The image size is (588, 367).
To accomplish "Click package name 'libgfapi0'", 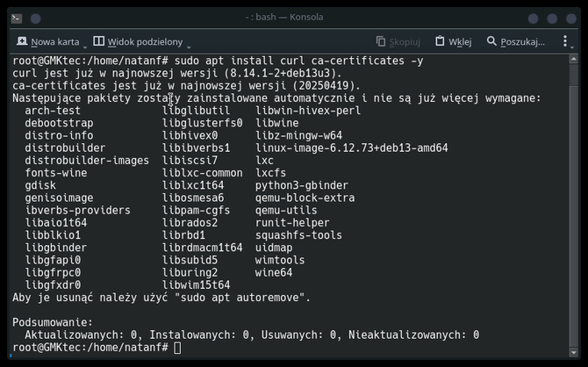I will [53, 260].
